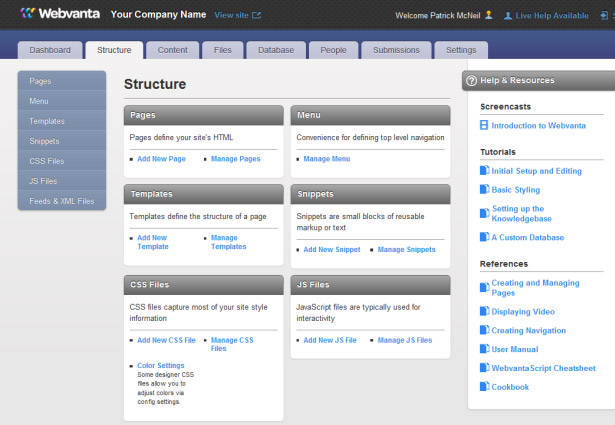The height and width of the screenshot is (425, 615).
Task: Open the Setting up the Knowledgebase tutorial
Action: pos(522,213)
